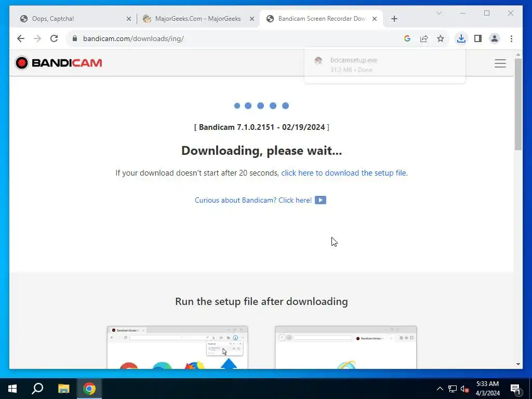532x399 pixels.
Task: Open the taskbar clock showing 5:33 AM
Action: coord(487,389)
